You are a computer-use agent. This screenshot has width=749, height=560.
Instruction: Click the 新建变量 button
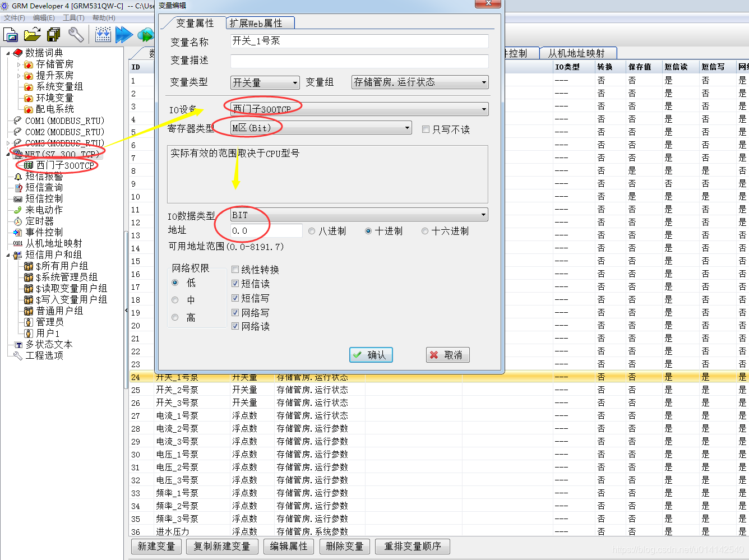156,546
